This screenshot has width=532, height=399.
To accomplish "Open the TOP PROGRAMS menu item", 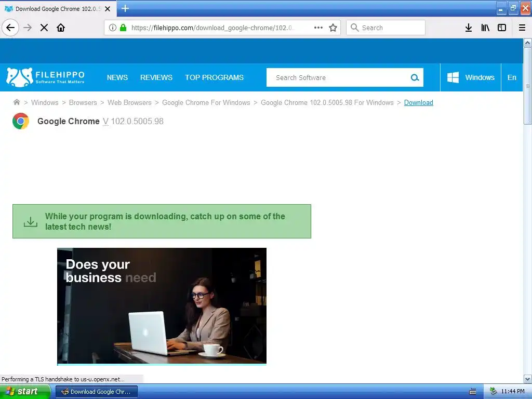I will [214, 77].
